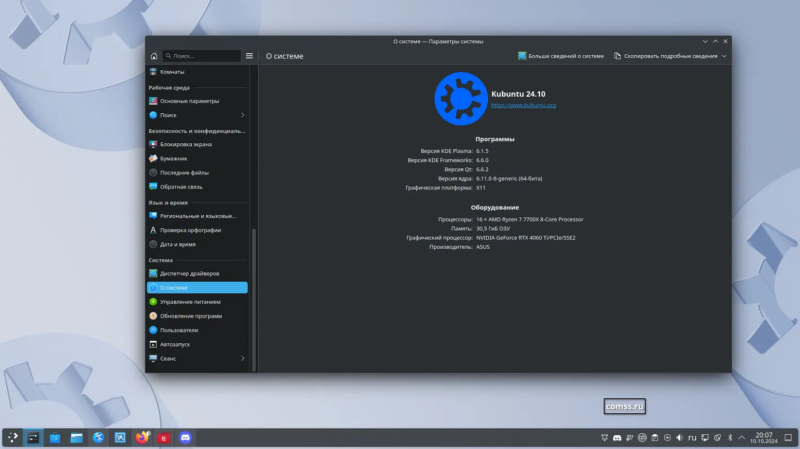The height and width of the screenshot is (449, 800).
Task: Expand hidden system tray icons arrow
Action: 742,438
